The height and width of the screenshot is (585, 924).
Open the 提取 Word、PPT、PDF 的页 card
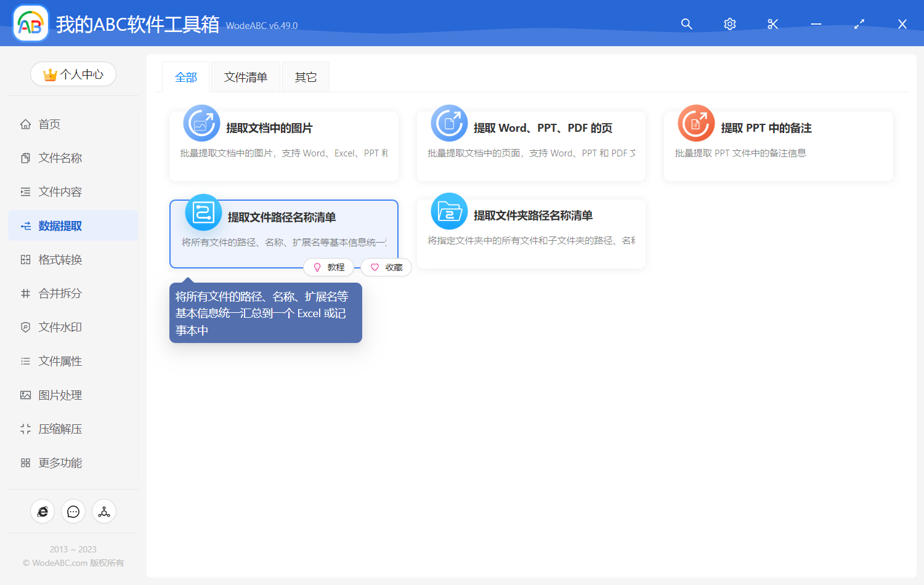click(531, 146)
